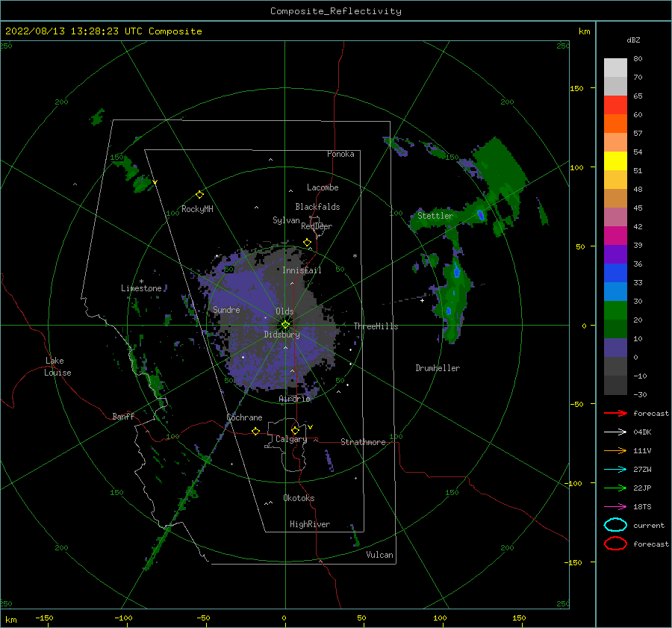This screenshot has width=672, height=628.
Task: Click the cyan current ellipse icon
Action: 615,525
